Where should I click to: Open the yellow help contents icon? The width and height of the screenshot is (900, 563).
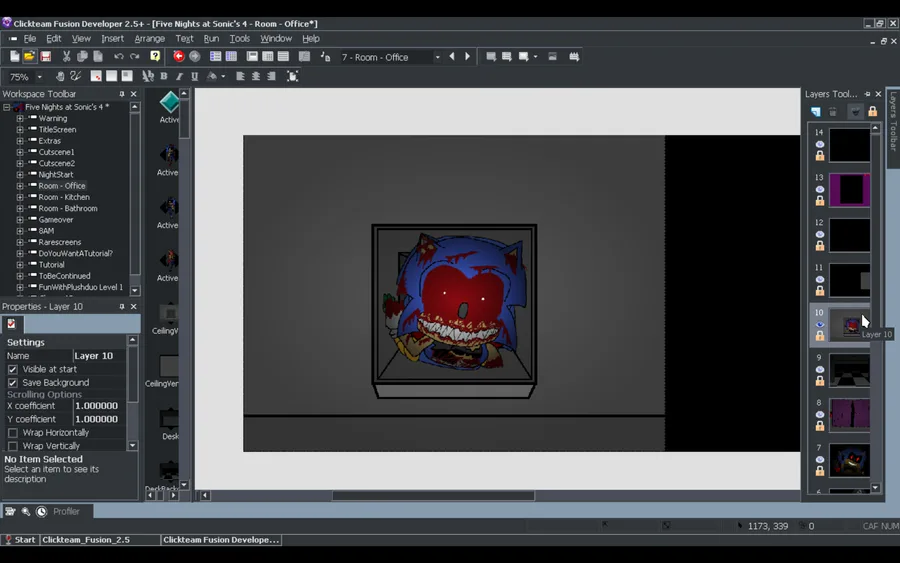pyautogui.click(x=155, y=56)
